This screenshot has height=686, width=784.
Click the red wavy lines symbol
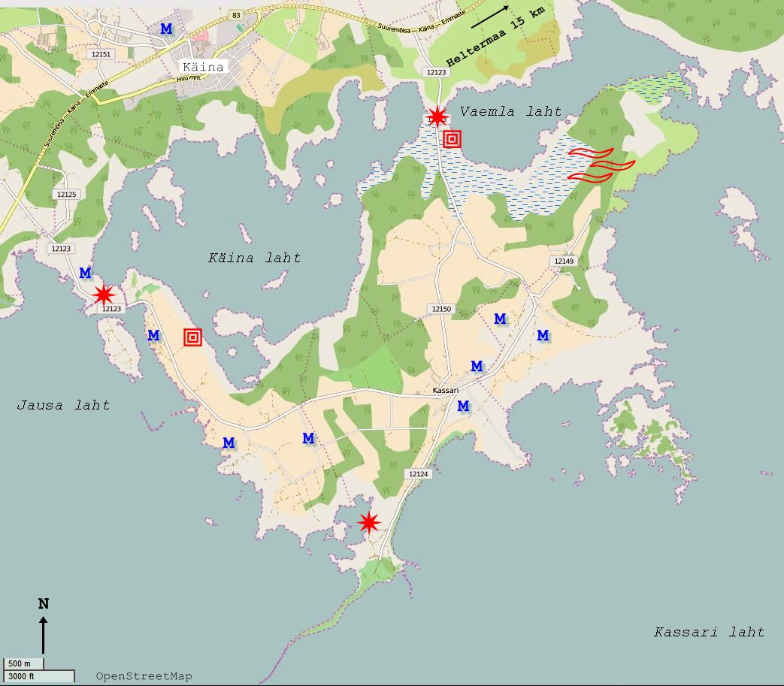point(601,165)
